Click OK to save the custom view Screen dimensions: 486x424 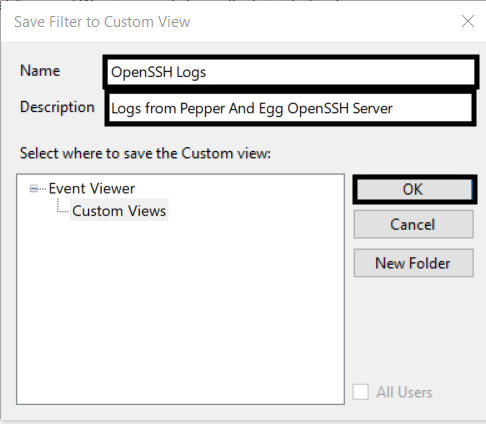[414, 189]
